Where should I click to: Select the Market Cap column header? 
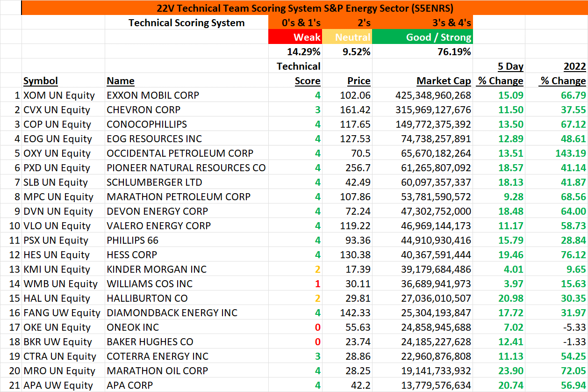(444, 80)
